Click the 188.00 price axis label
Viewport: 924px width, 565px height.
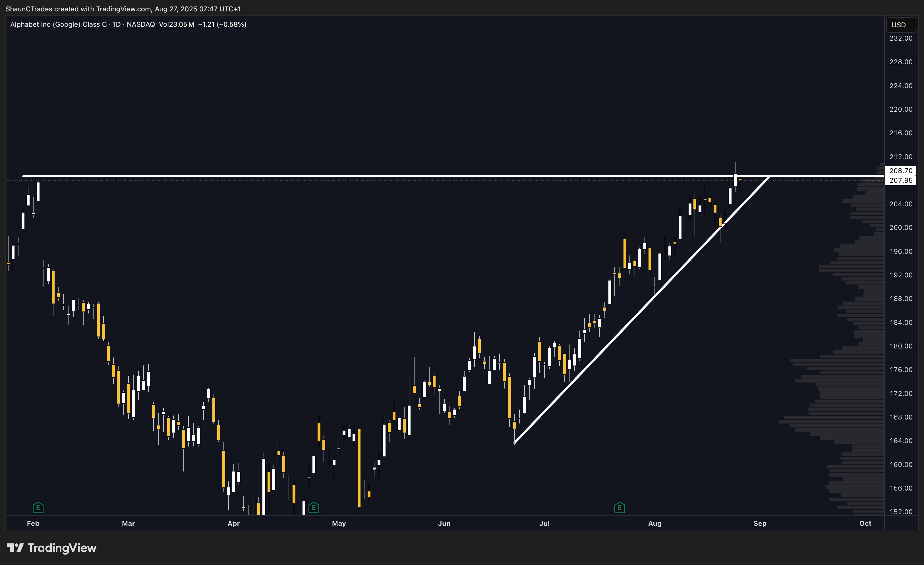(x=901, y=298)
